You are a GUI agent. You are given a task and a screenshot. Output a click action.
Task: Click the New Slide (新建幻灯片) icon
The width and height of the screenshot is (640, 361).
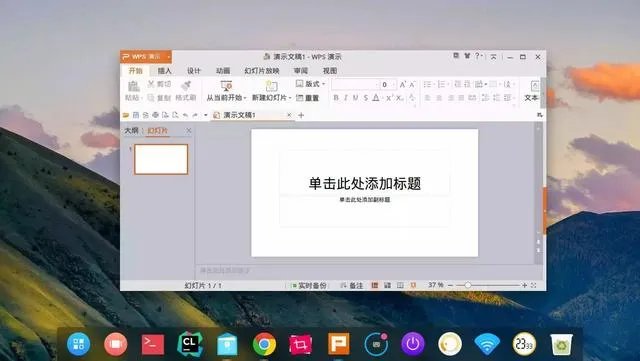(x=271, y=86)
